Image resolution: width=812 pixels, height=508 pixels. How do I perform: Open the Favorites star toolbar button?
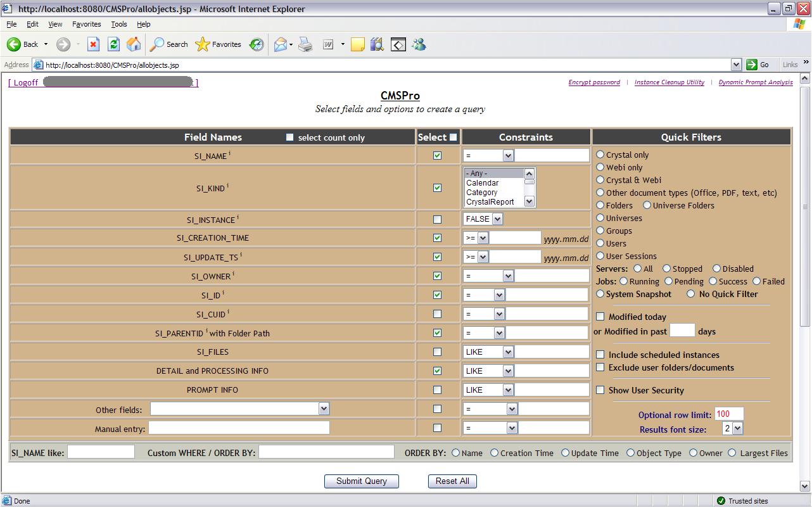219,44
